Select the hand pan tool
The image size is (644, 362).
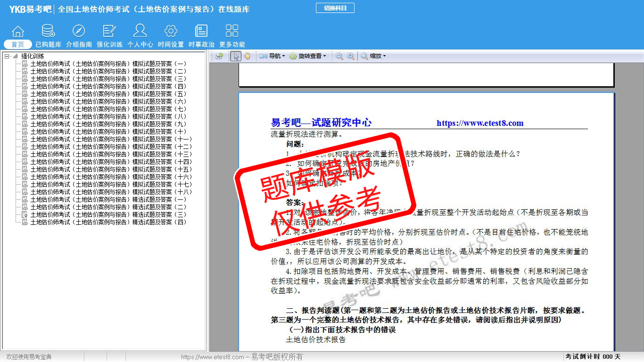247,56
